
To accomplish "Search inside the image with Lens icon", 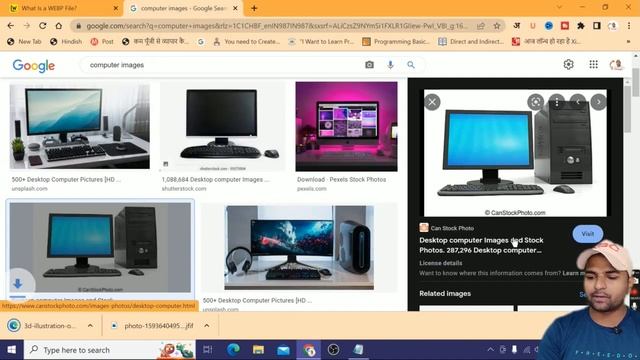I will pyautogui.click(x=536, y=102).
